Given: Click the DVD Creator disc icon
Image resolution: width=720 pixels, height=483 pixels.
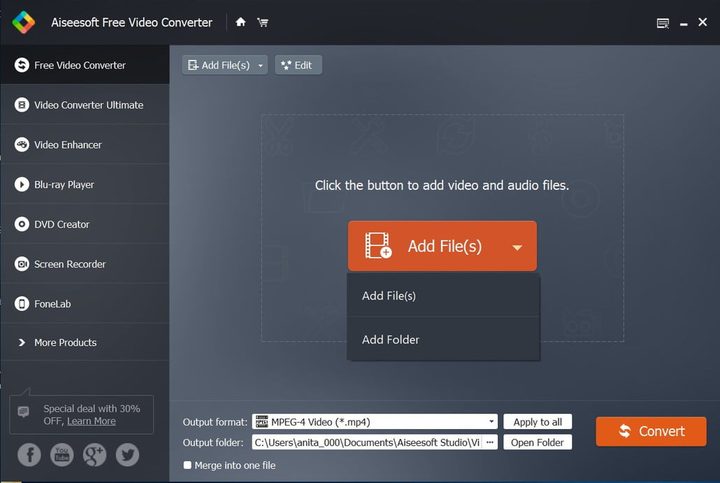Looking at the screenshot, I should pos(22,224).
